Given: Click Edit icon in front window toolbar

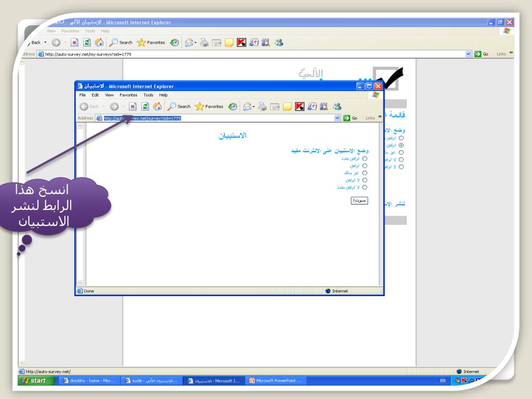Looking at the screenshot, I should pyautogui.click(x=275, y=107).
